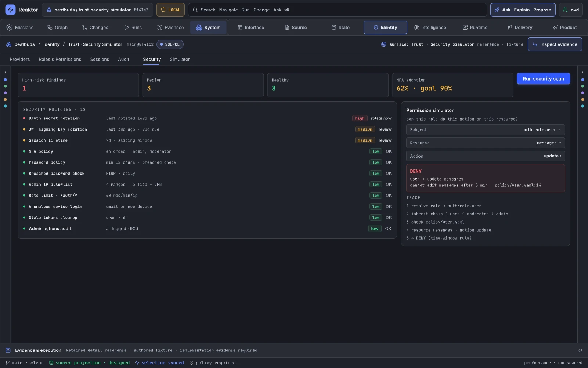Switch to the Delivery layer
Screen dimensions: 588x368
520,28
